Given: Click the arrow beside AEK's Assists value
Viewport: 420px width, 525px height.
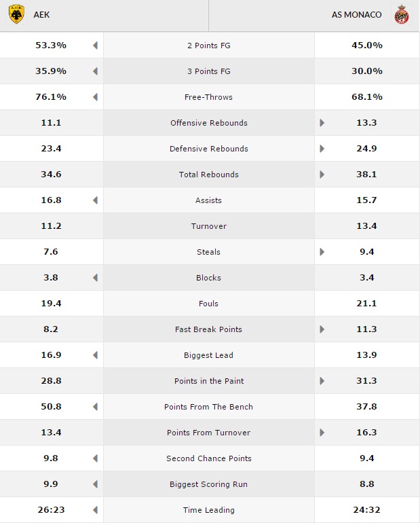Looking at the screenshot, I should coord(96,200).
